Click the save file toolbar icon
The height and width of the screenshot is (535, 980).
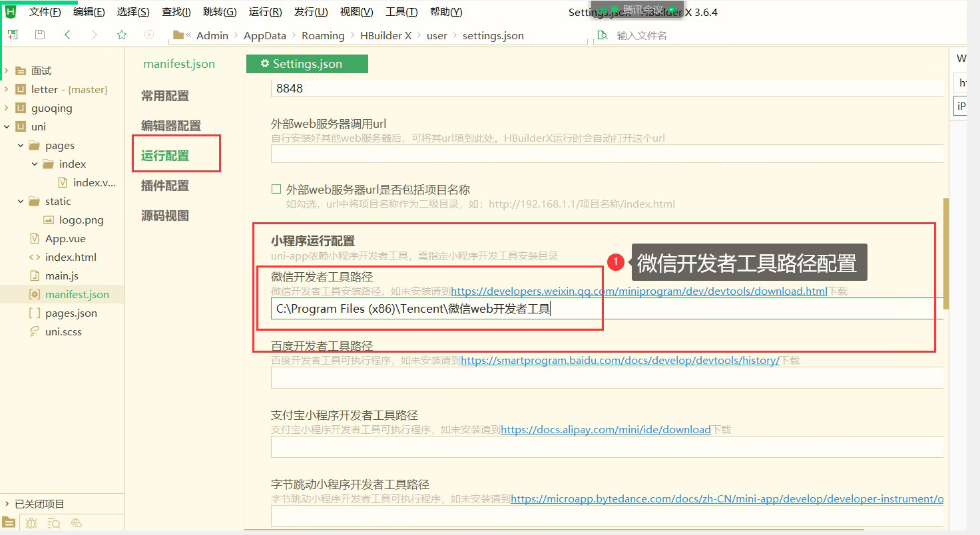click(x=40, y=35)
